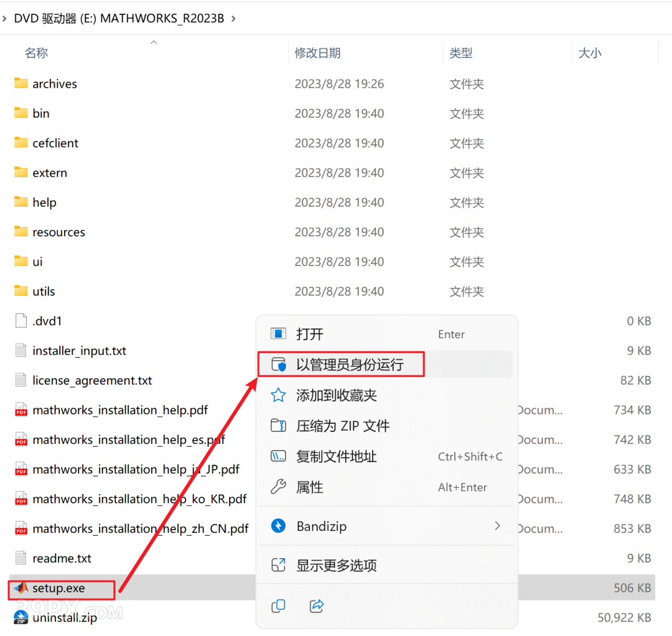This screenshot has height=636, width=672.
Task: Choose 添加到收藏夹 menu entry
Action: [386, 395]
